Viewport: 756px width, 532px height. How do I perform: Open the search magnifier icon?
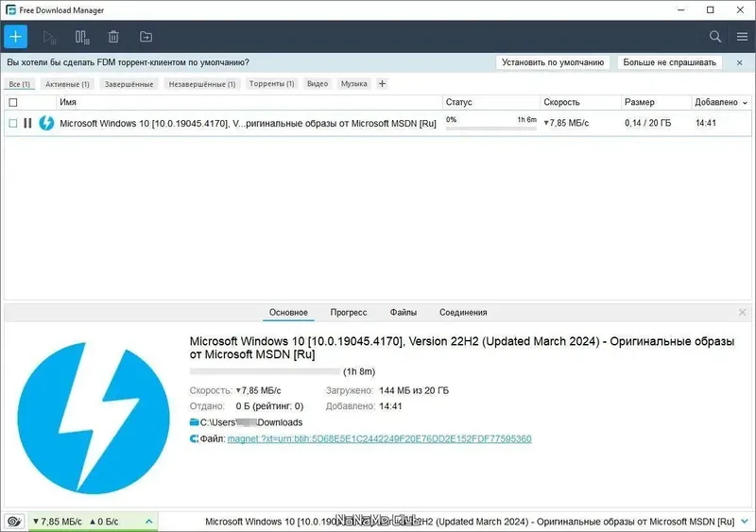[715, 37]
